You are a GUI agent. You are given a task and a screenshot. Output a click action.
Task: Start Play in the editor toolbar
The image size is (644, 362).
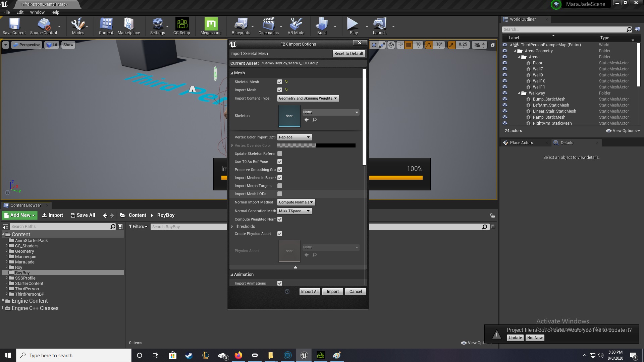coord(354,26)
